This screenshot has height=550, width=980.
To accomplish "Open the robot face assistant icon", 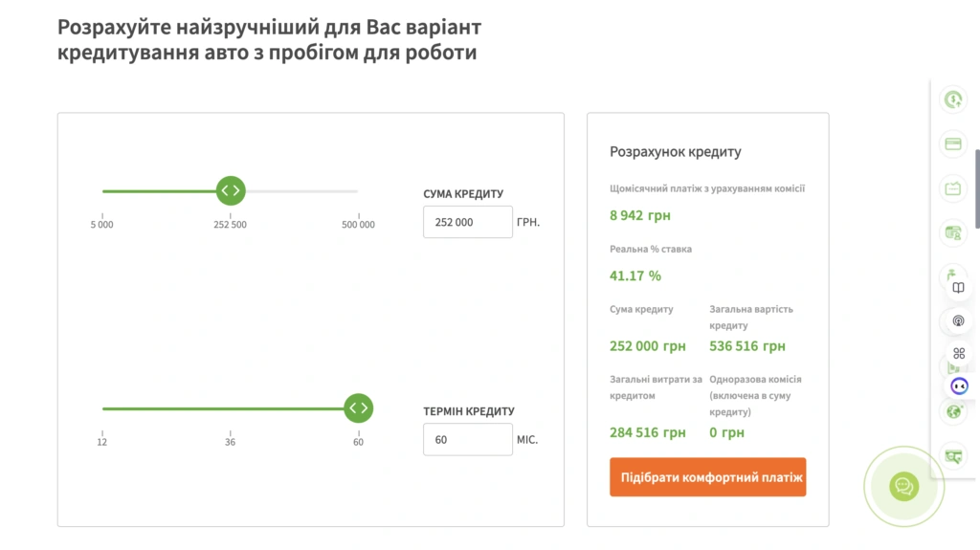I will click(959, 385).
